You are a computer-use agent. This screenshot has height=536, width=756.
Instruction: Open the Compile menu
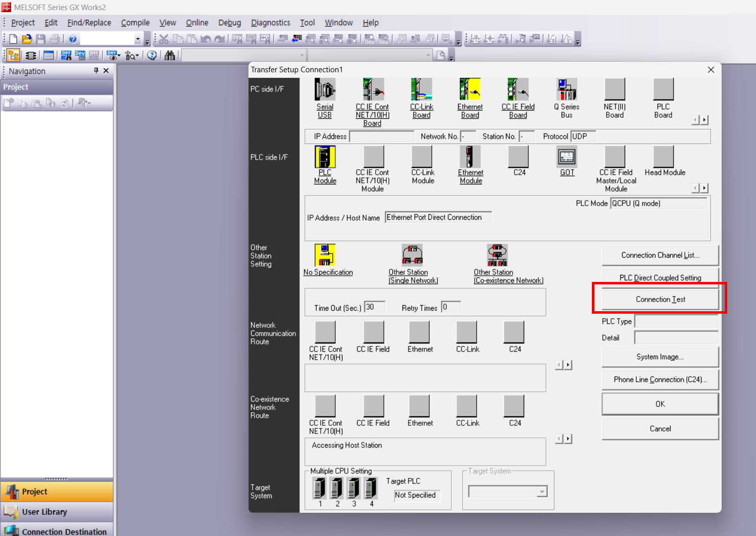click(135, 23)
